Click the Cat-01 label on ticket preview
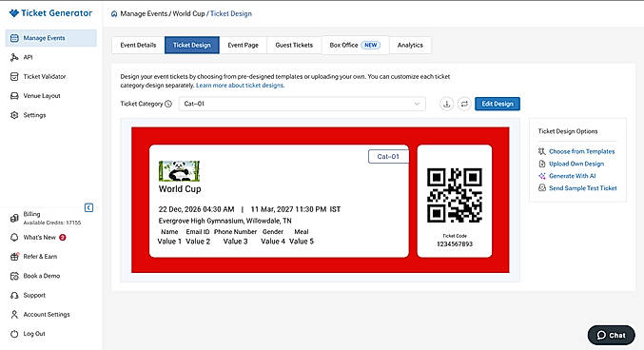 (x=388, y=157)
